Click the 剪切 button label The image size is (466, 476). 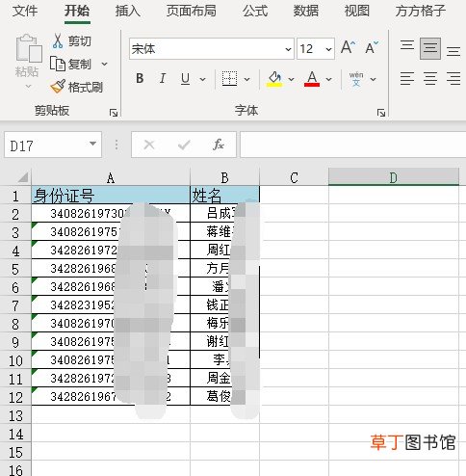point(80,41)
